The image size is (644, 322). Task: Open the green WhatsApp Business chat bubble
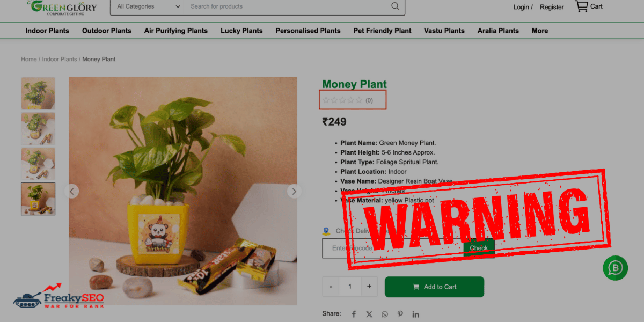(615, 268)
